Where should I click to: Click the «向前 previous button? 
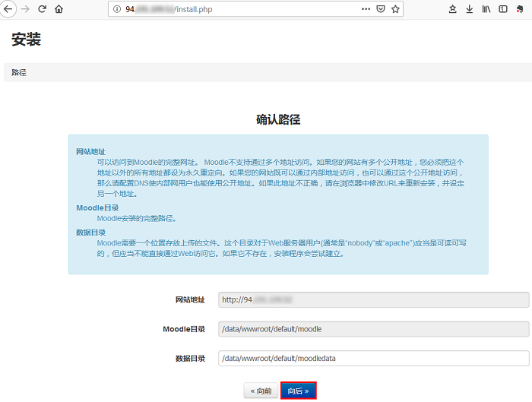(x=260, y=391)
